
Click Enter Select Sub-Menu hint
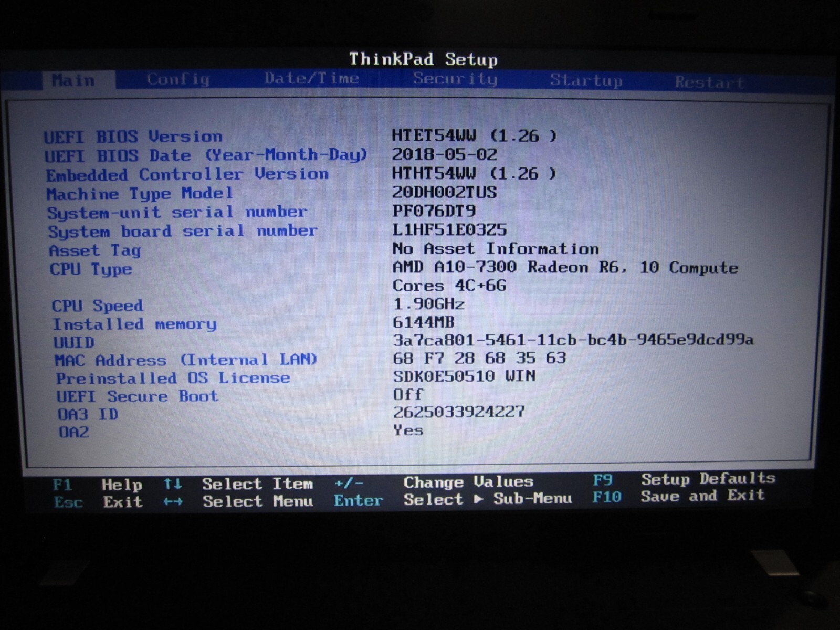[453, 499]
